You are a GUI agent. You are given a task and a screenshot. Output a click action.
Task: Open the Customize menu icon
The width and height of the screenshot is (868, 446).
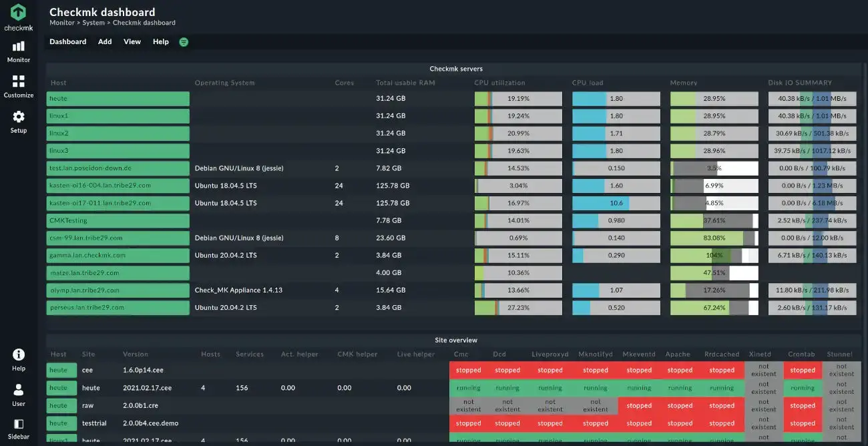[x=18, y=81]
